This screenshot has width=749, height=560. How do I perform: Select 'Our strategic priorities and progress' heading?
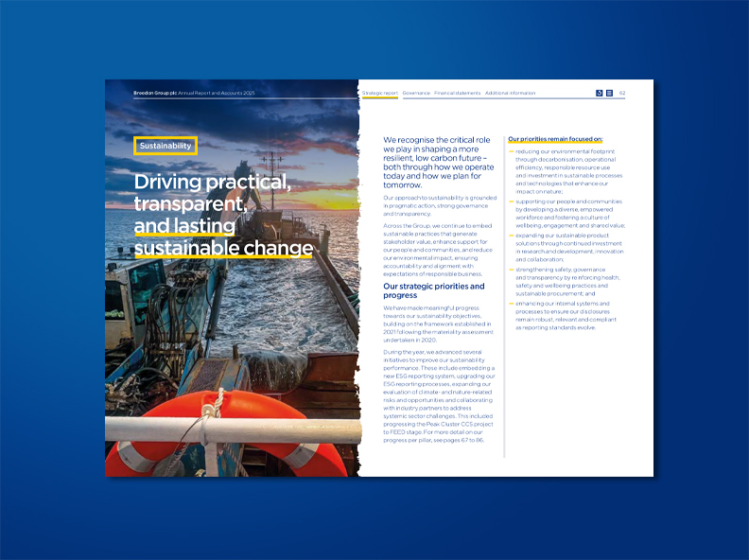433,290
